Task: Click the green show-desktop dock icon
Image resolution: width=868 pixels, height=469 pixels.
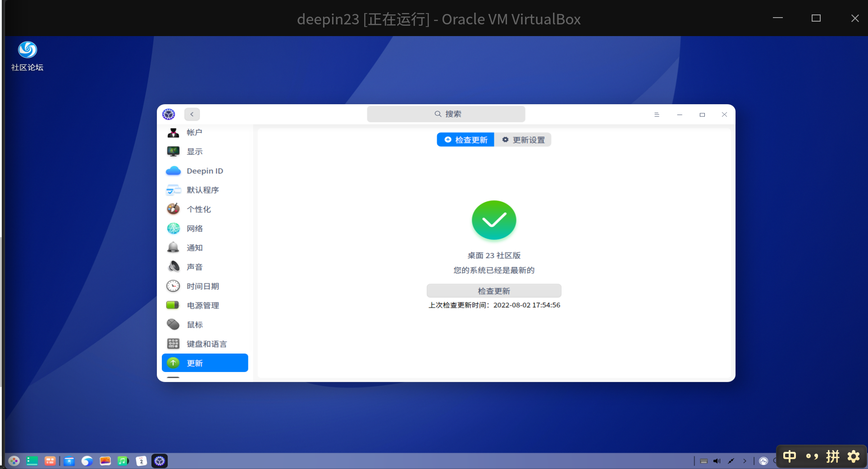Action: (32, 461)
